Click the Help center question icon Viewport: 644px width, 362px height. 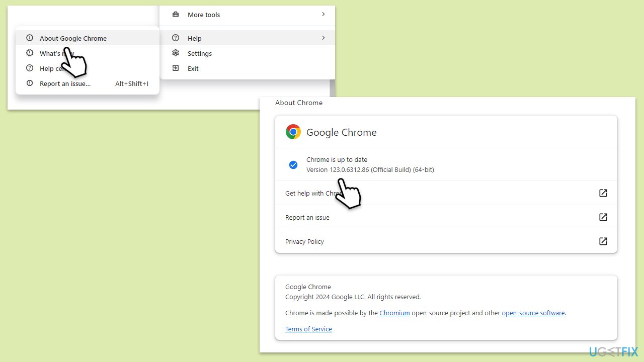coord(30,68)
